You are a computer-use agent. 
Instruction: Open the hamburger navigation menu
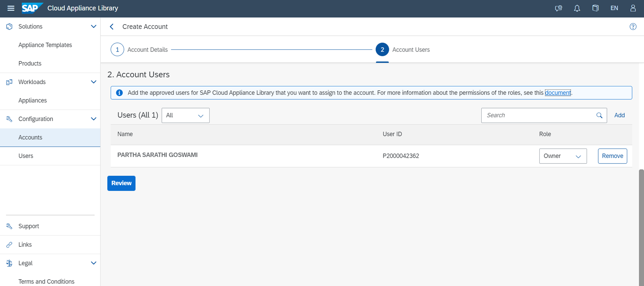11,8
